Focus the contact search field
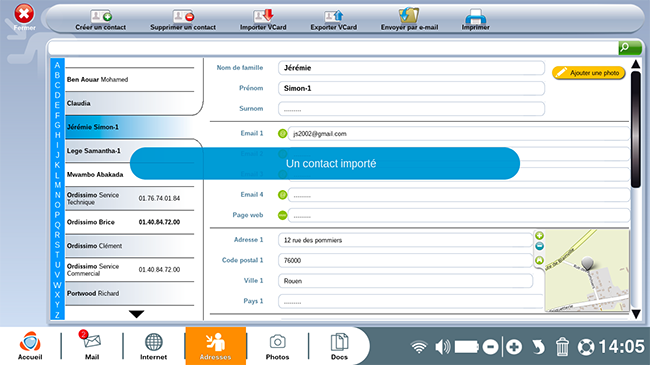The image size is (650, 365). coord(333,48)
